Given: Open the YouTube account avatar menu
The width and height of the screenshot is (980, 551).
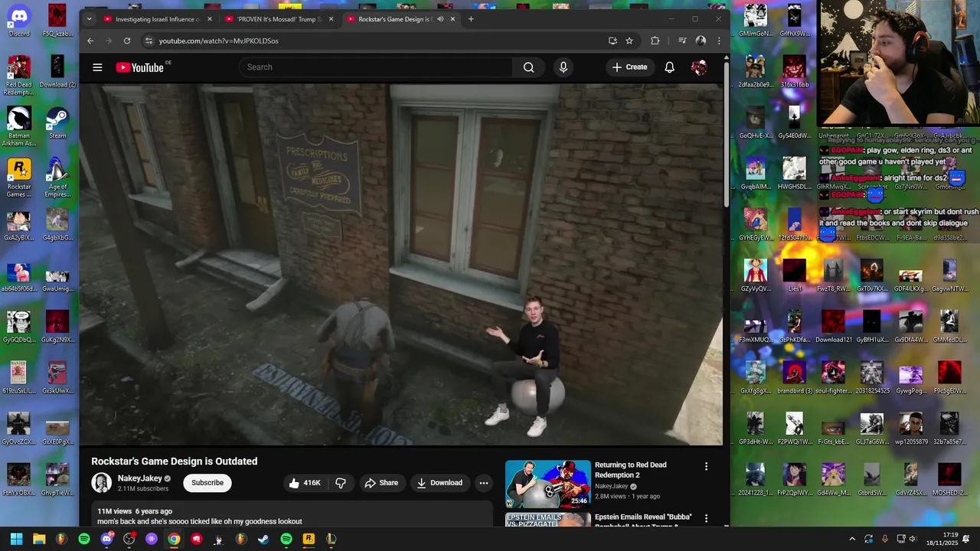Looking at the screenshot, I should point(698,67).
